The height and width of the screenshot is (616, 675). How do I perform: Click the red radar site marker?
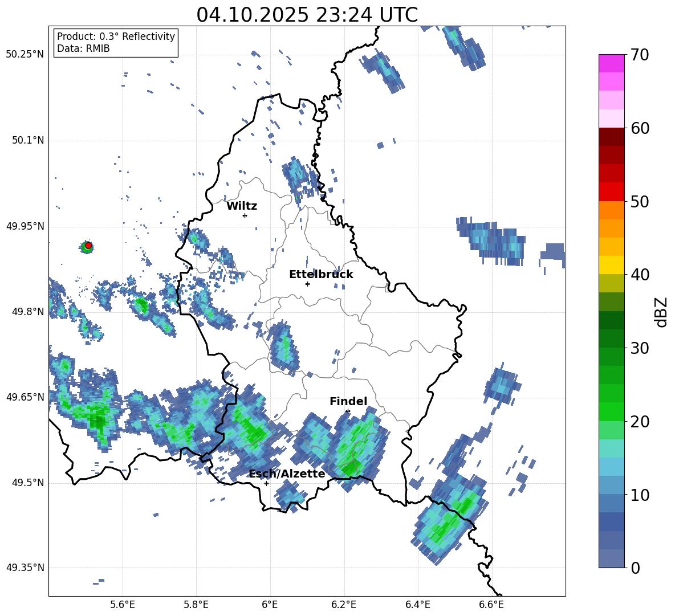[x=88, y=246]
